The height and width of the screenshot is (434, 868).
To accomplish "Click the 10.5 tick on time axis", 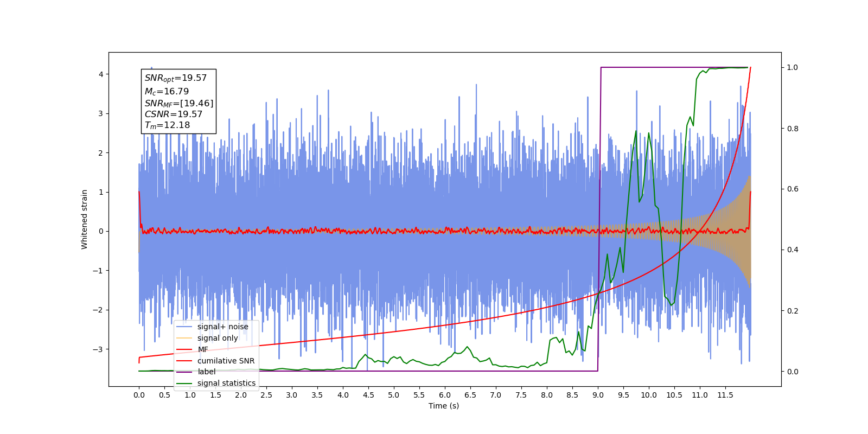I will pos(674,395).
